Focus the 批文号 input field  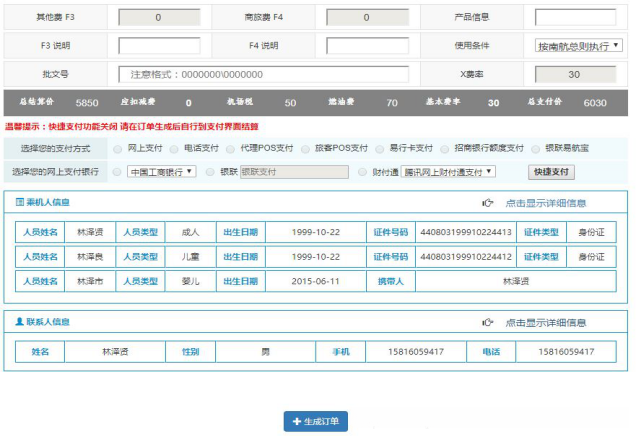point(264,75)
